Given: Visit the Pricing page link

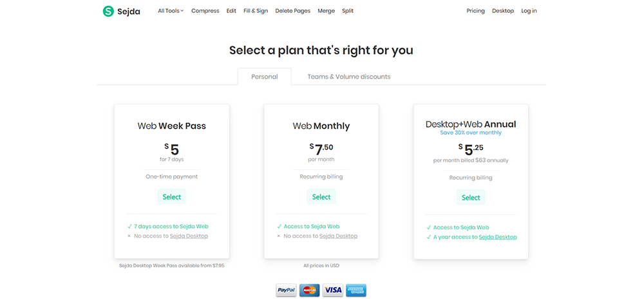Looking at the screenshot, I should pyautogui.click(x=475, y=11).
